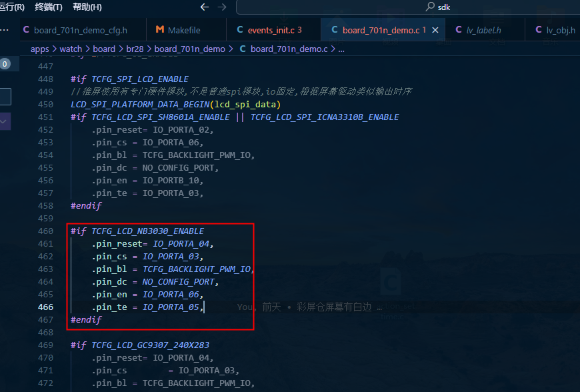Viewport: 580px width, 392px height.
Task: Go back with the left arrow
Action: coord(205,7)
